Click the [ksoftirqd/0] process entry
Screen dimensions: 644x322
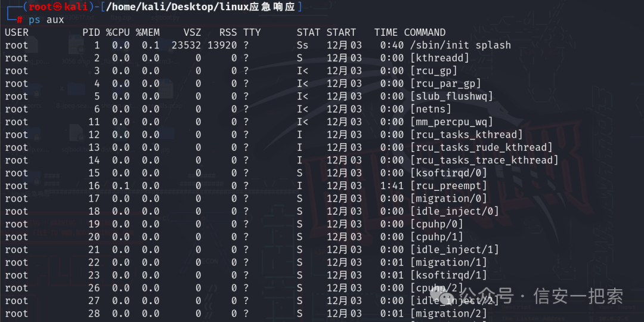(448, 172)
